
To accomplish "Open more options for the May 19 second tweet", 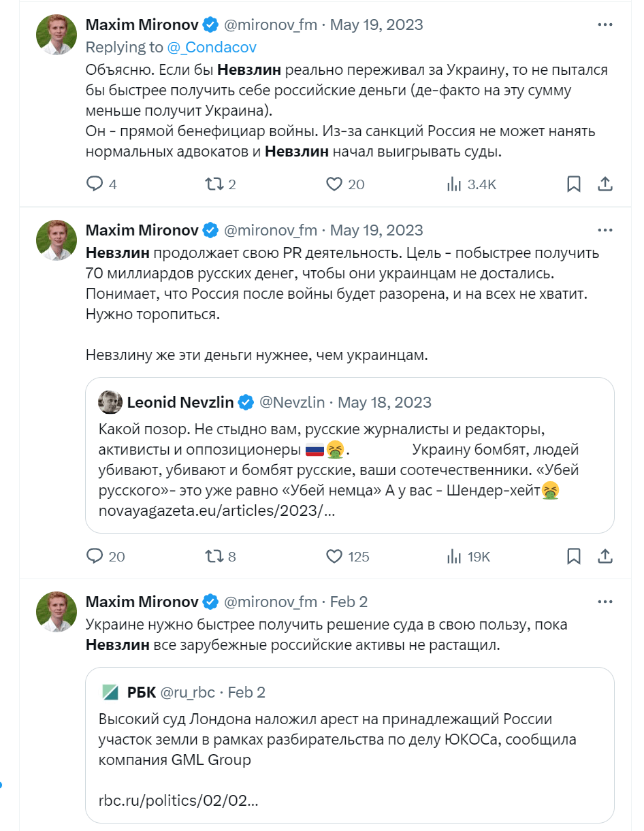I will pyautogui.click(x=605, y=229).
